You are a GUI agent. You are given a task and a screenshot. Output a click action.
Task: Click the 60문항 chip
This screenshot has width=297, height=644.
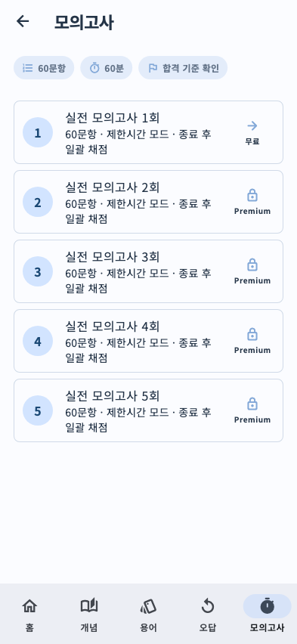(x=44, y=68)
